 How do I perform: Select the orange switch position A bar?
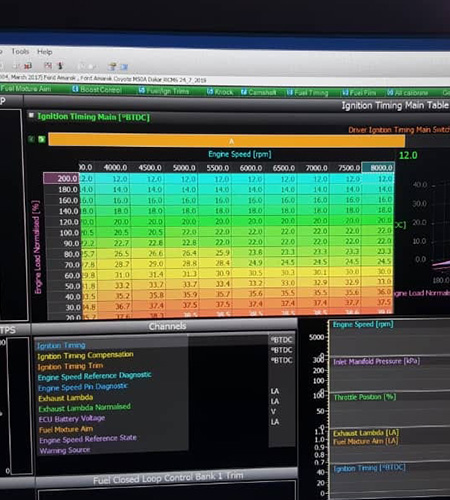[227, 140]
